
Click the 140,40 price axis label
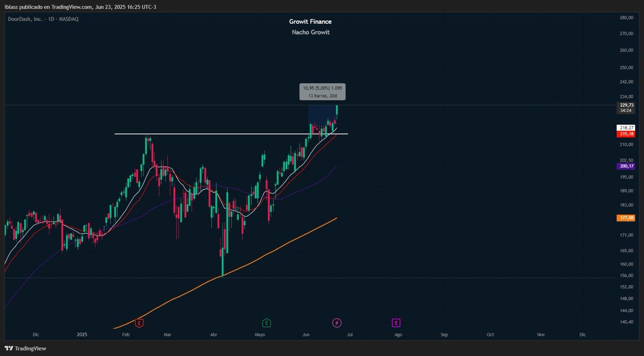[627, 322]
